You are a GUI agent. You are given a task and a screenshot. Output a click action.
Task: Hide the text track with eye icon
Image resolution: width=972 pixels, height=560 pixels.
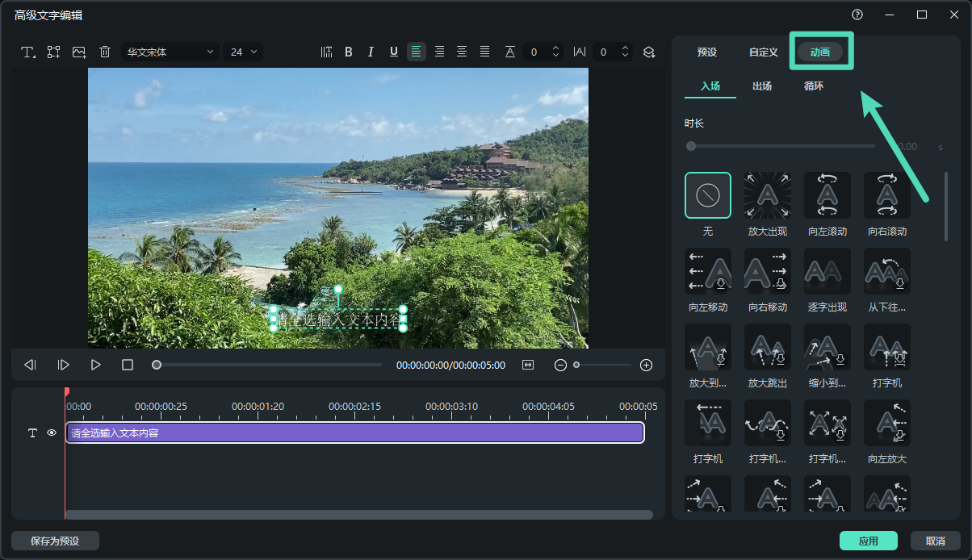[52, 433]
